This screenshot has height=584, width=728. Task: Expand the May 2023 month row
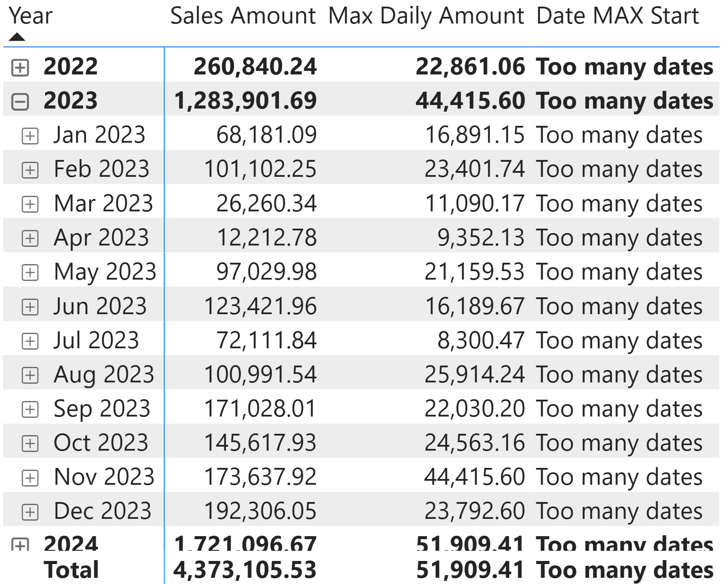[30, 273]
